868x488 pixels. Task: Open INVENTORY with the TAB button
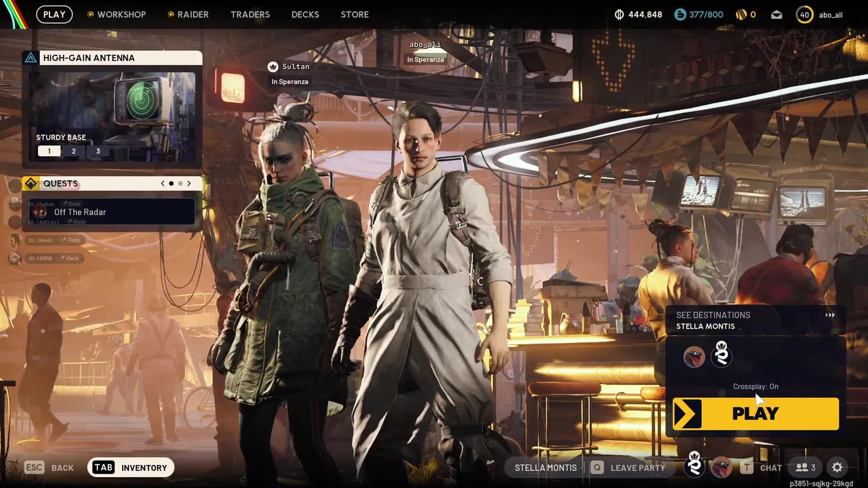point(131,468)
